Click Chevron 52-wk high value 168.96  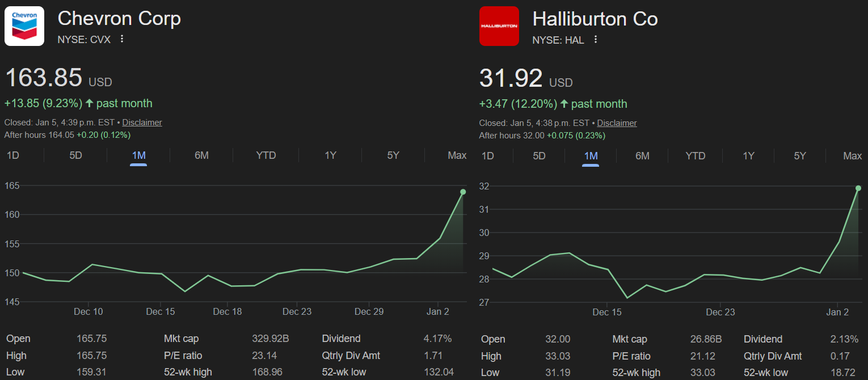tap(268, 372)
